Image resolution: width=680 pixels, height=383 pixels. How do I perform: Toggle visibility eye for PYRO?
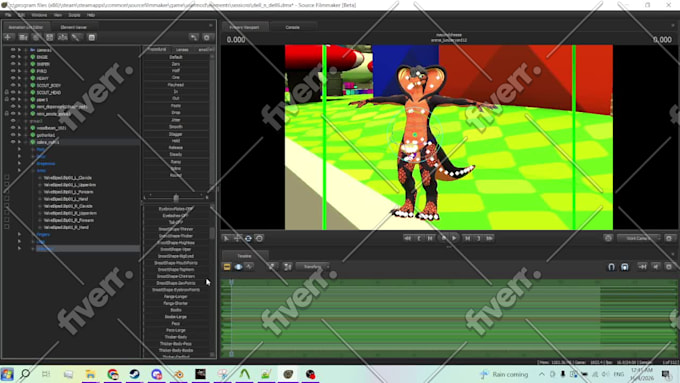tap(13, 71)
